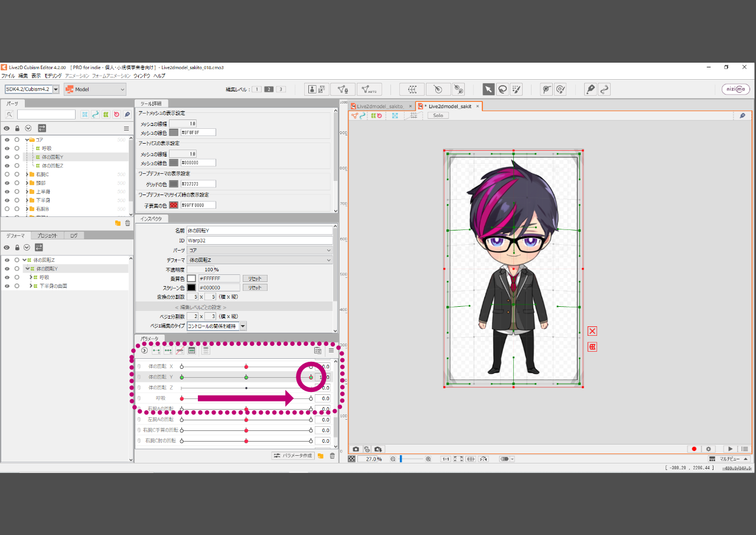
Task: Click red X icon beside model bounding box
Action: click(592, 331)
